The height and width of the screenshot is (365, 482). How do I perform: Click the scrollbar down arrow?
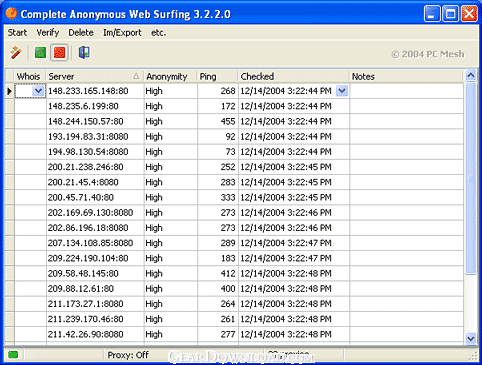471,338
